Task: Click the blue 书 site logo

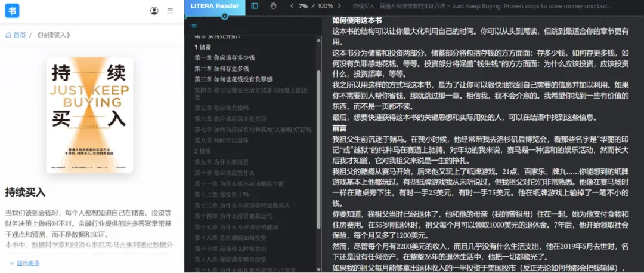Action: (x=12, y=11)
